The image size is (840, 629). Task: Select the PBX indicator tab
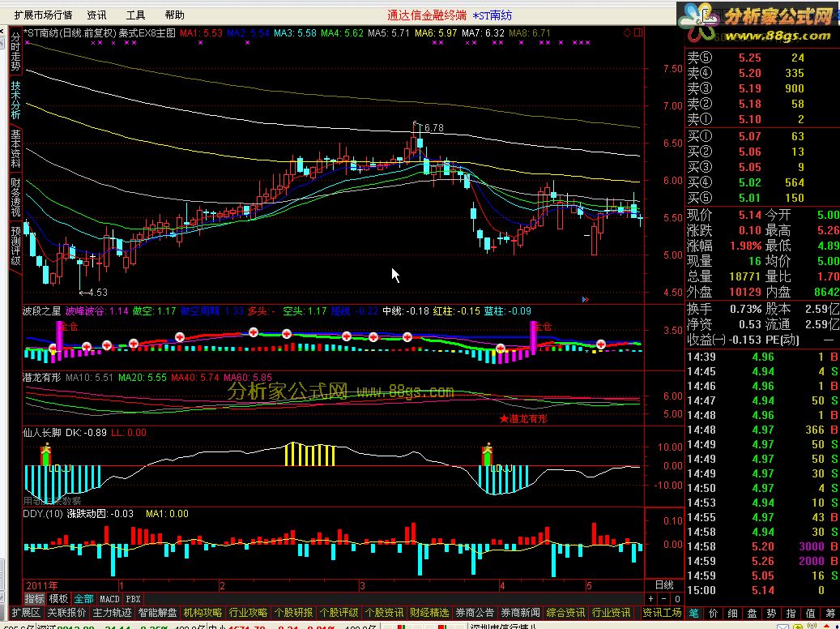(x=133, y=599)
